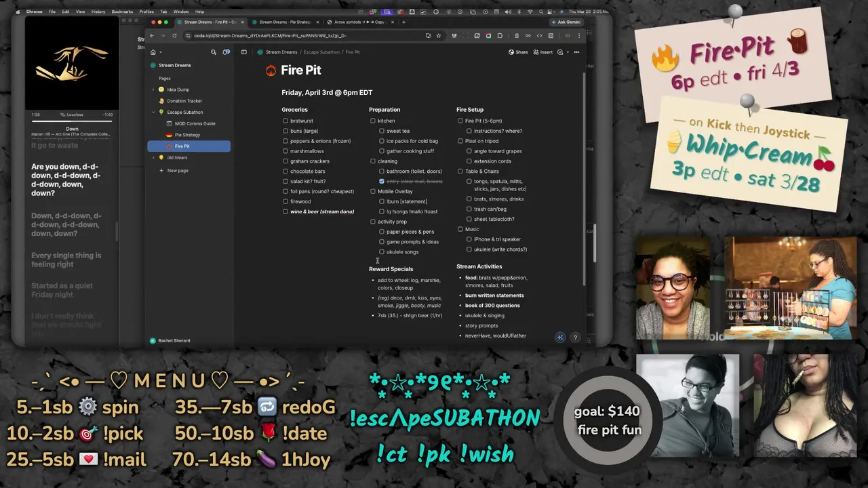This screenshot has height=488, width=868.
Task: Reload the page with Chrome refresh icon
Action: 175,35
